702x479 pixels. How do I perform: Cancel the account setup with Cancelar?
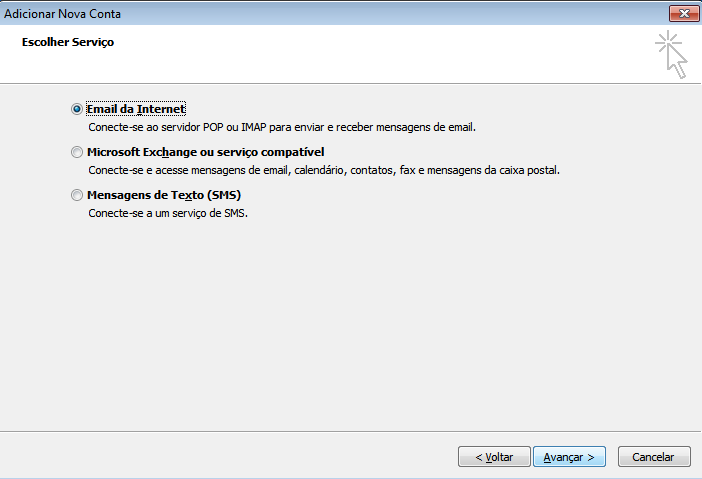click(654, 457)
